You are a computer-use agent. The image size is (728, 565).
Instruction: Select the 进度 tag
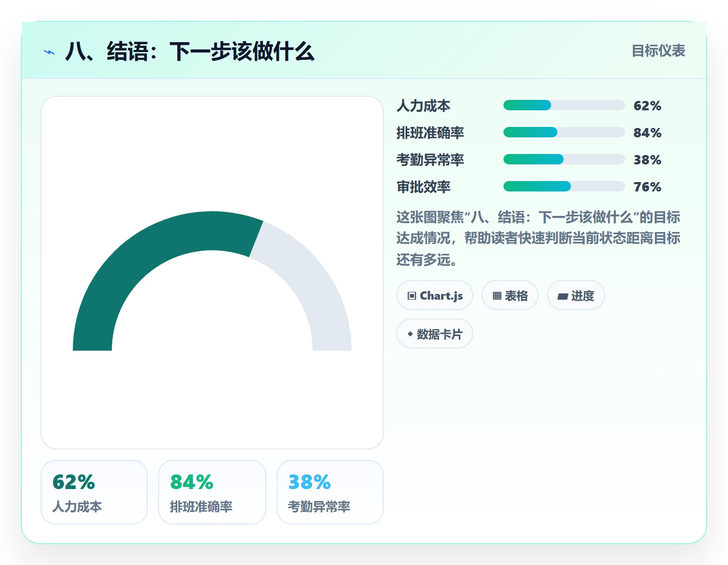[576, 296]
